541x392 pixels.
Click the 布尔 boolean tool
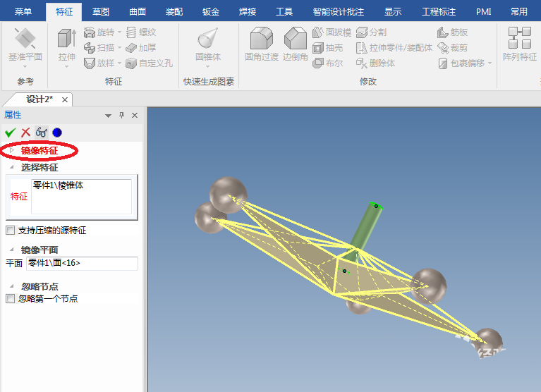[328, 63]
